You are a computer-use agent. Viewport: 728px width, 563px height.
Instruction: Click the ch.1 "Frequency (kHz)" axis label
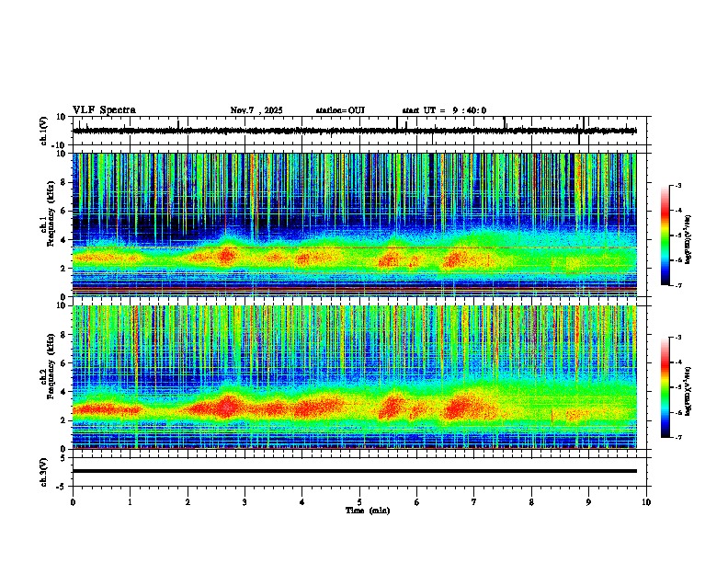tap(51, 213)
